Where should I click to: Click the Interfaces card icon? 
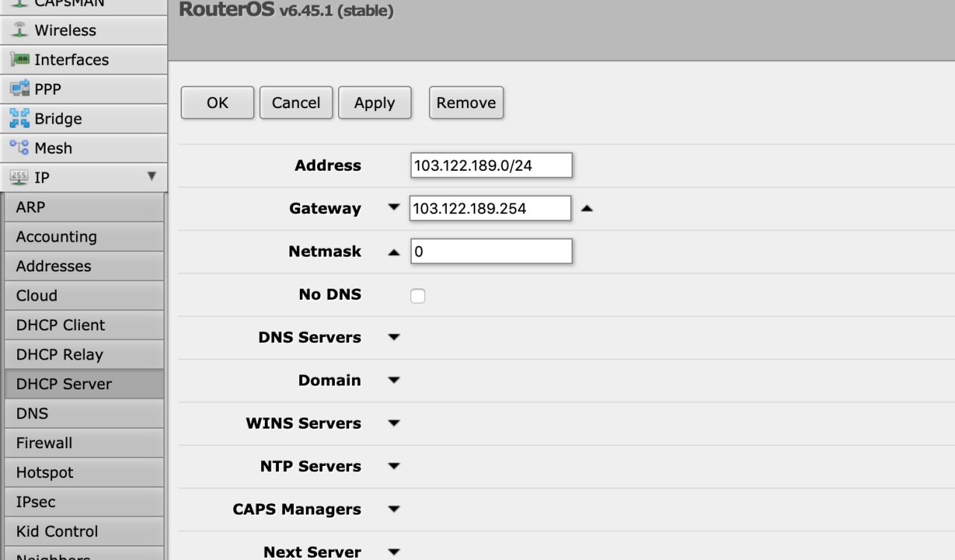pyautogui.click(x=19, y=60)
